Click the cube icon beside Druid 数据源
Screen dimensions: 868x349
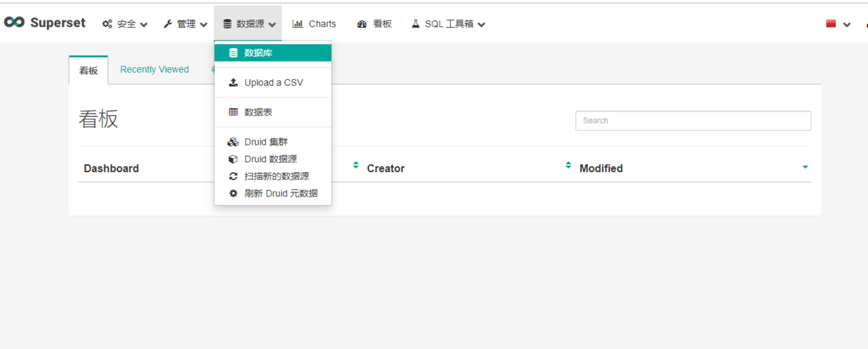click(x=233, y=159)
